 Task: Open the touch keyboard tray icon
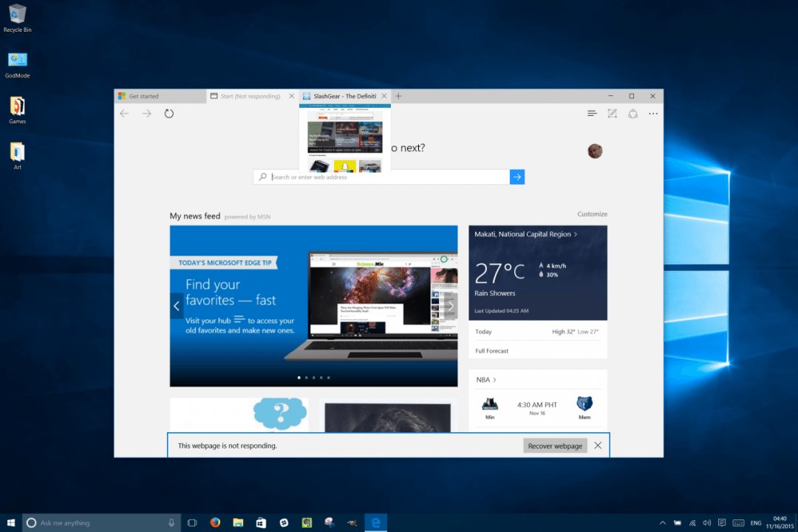tap(738, 523)
